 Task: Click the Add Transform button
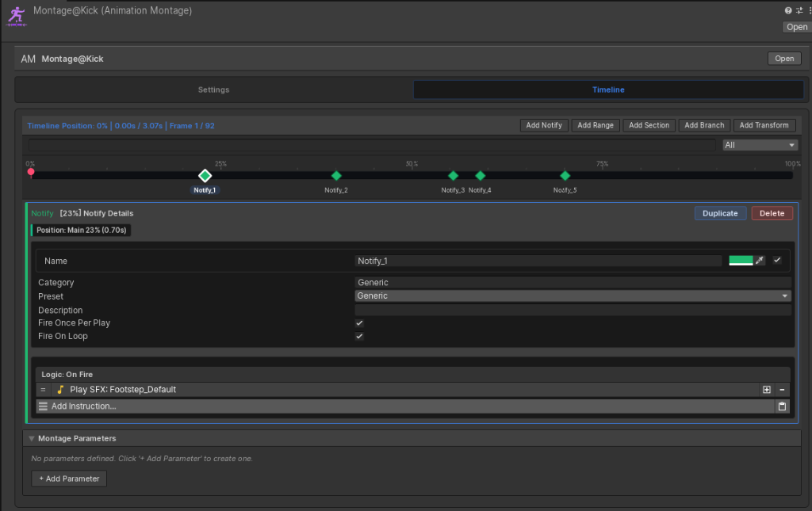click(764, 125)
